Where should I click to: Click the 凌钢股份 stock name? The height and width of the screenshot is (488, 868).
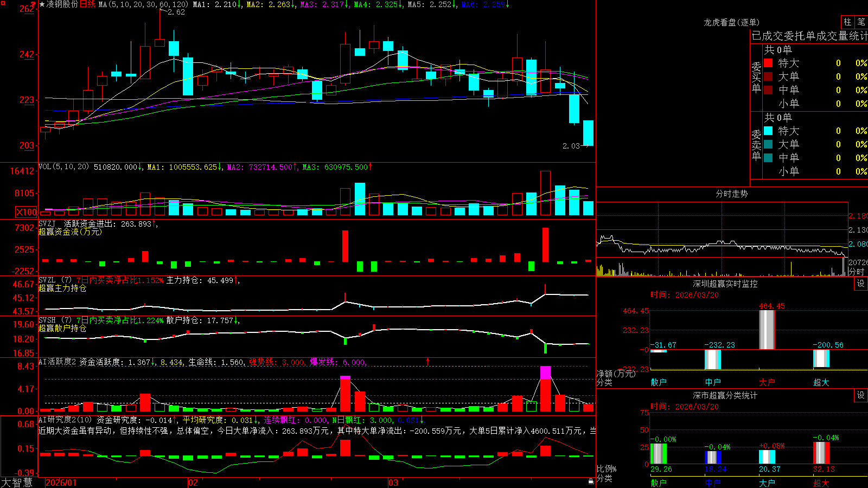62,4
